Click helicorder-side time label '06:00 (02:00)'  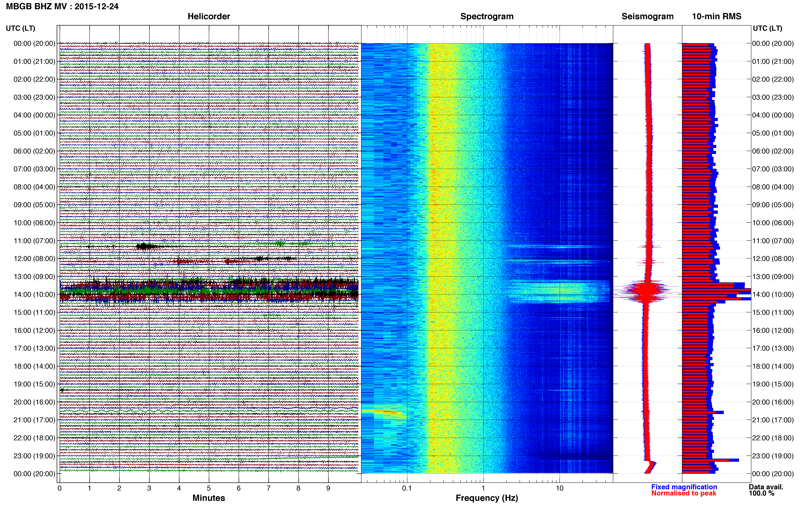pyautogui.click(x=34, y=151)
